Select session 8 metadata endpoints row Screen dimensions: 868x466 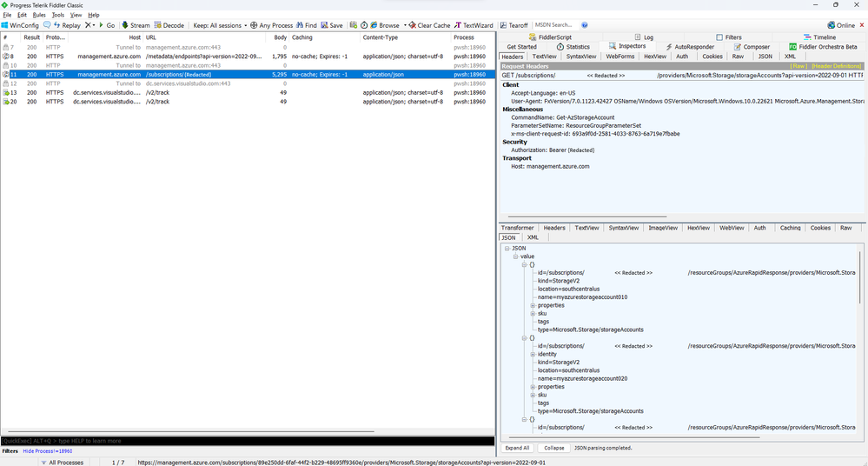click(248, 57)
